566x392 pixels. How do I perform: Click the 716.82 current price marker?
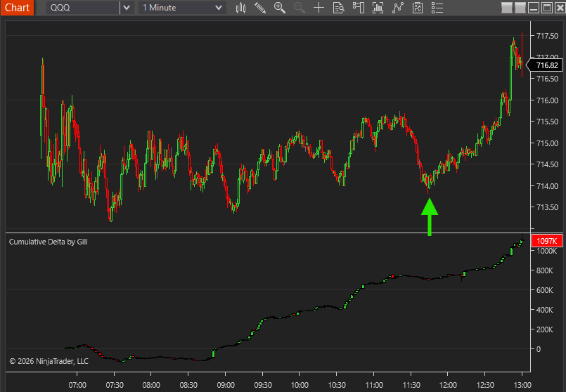coord(545,65)
